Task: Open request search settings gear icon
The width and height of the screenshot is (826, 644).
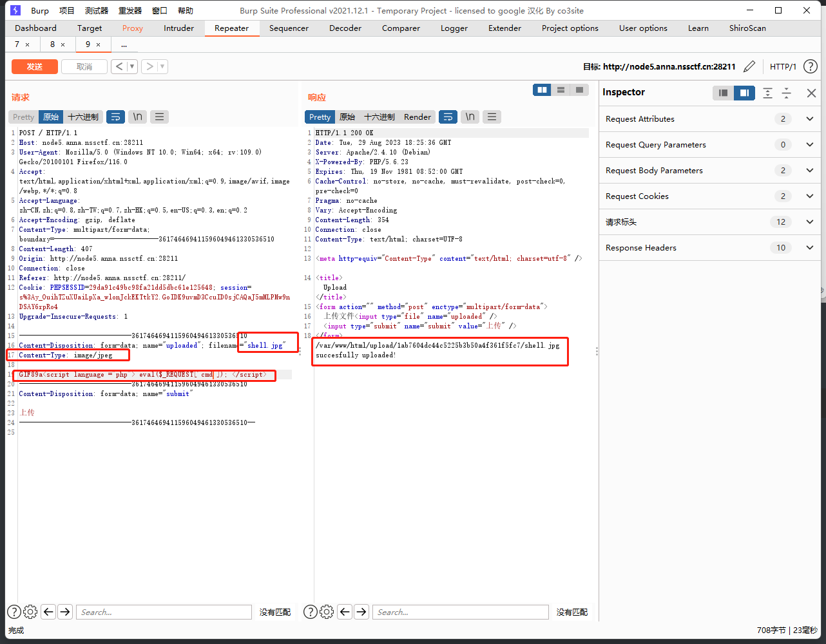Action: point(30,612)
